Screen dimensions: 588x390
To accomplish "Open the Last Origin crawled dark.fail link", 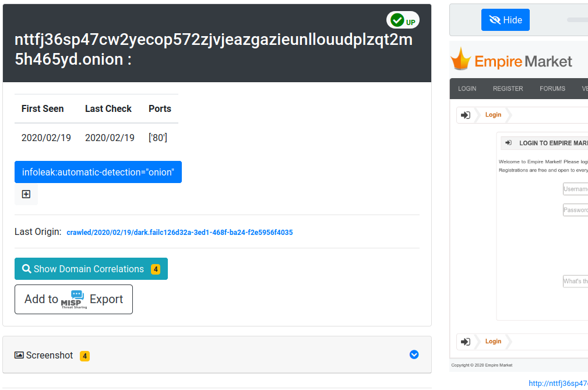I will point(179,233).
